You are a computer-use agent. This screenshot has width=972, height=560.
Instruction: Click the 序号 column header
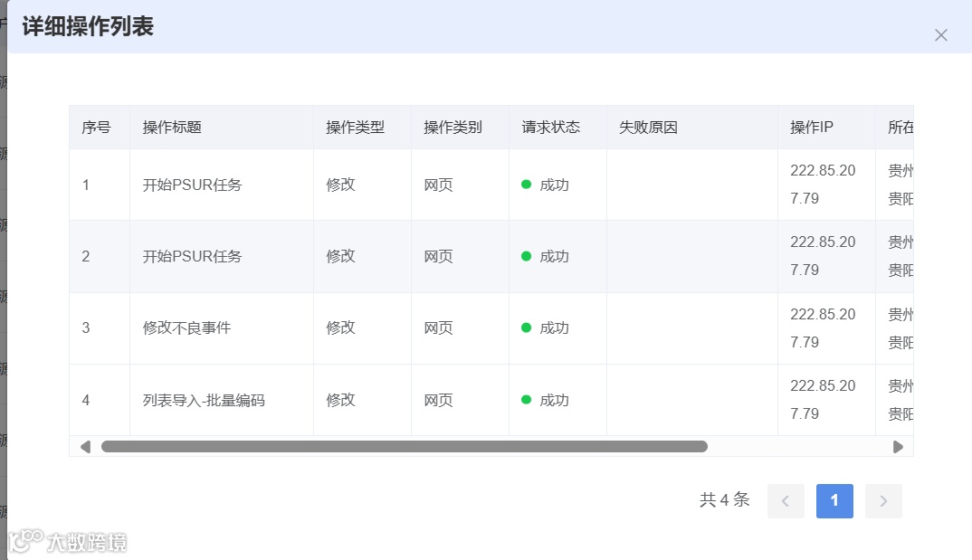96,128
